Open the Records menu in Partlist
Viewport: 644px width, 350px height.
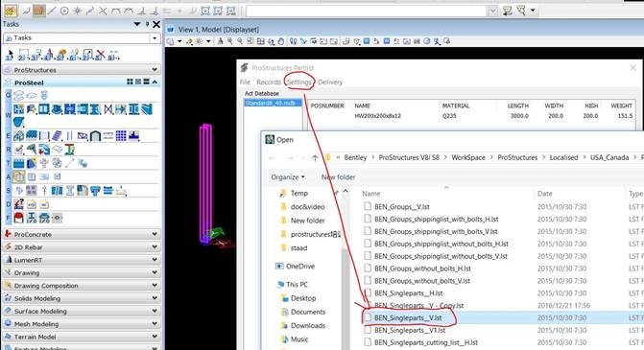(269, 82)
